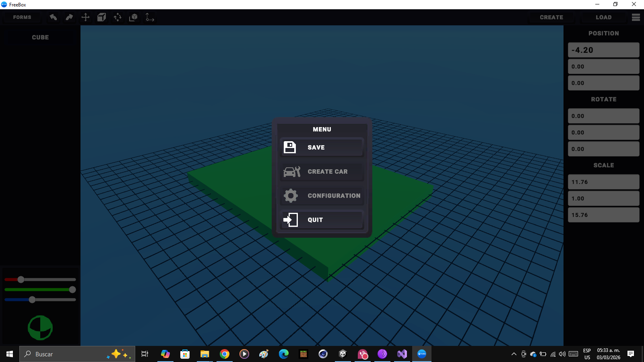Click the Buscar taskbar search box

click(x=77, y=354)
